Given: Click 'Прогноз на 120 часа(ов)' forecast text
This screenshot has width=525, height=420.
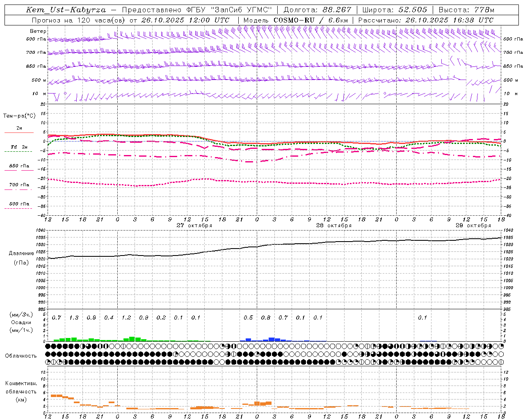Looking at the screenshot, I should click(79, 20).
